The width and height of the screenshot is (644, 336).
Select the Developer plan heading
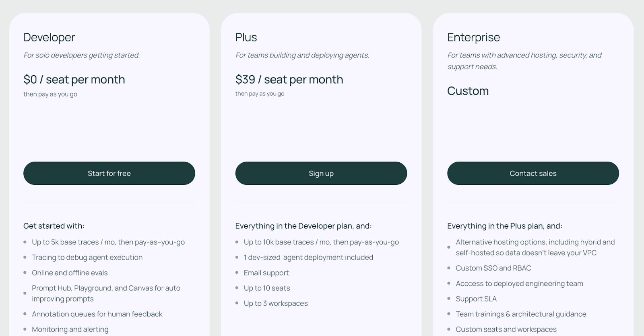click(x=49, y=37)
